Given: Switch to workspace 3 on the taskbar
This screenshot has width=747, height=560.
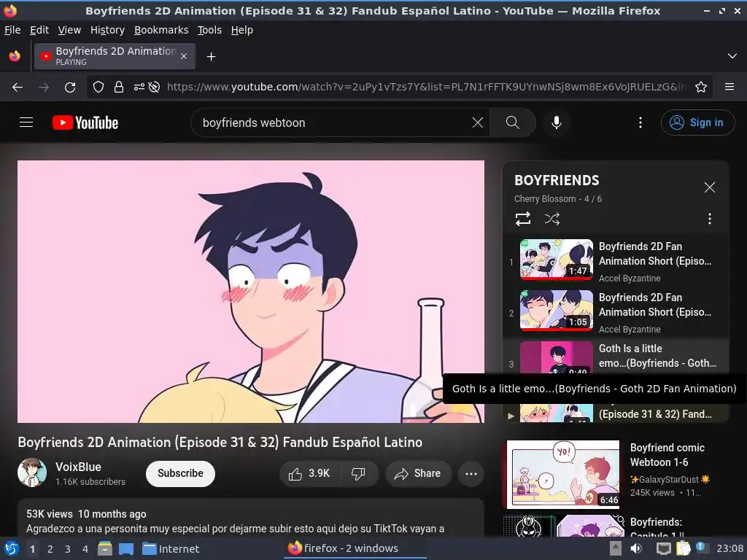Looking at the screenshot, I should (x=68, y=549).
